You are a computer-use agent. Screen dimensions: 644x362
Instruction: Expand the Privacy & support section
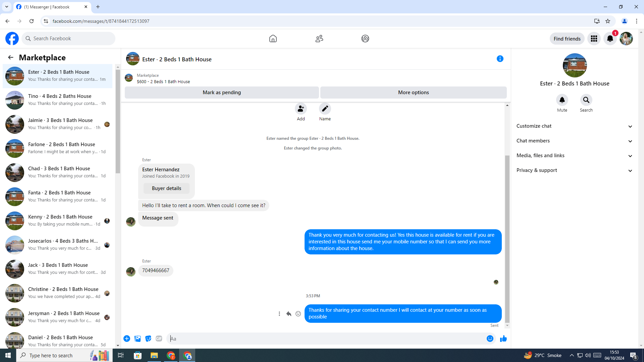[x=575, y=170]
